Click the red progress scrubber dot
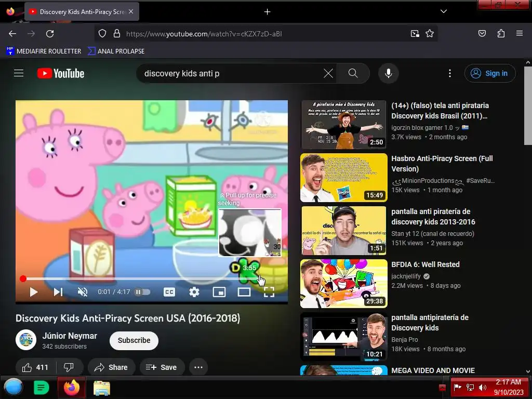Viewport: 532px width, 399px height. coord(23,279)
